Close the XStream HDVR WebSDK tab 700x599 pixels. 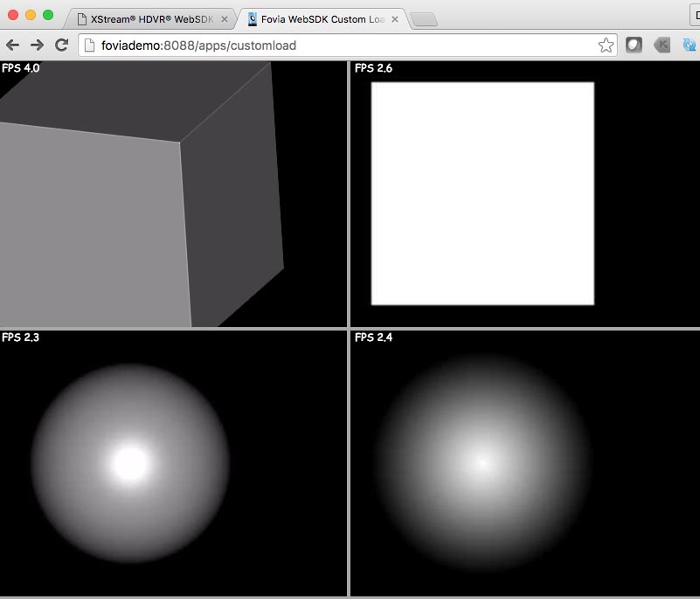point(225,18)
